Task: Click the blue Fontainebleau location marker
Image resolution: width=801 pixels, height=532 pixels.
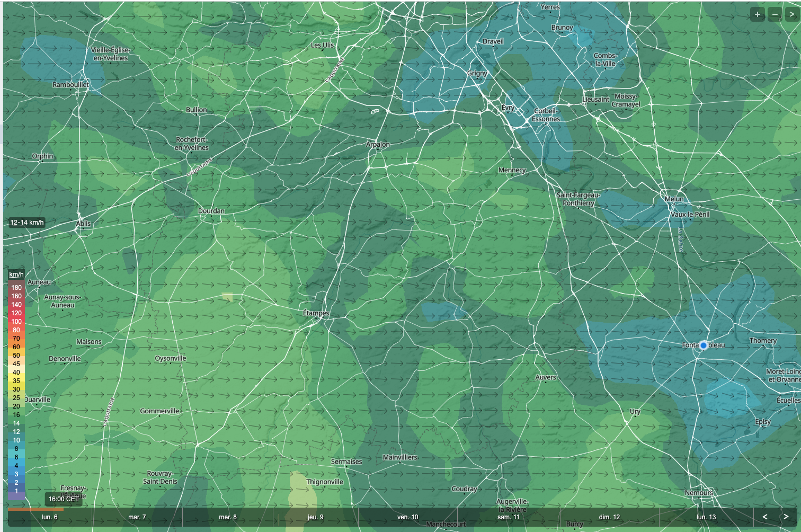Action: click(x=704, y=345)
